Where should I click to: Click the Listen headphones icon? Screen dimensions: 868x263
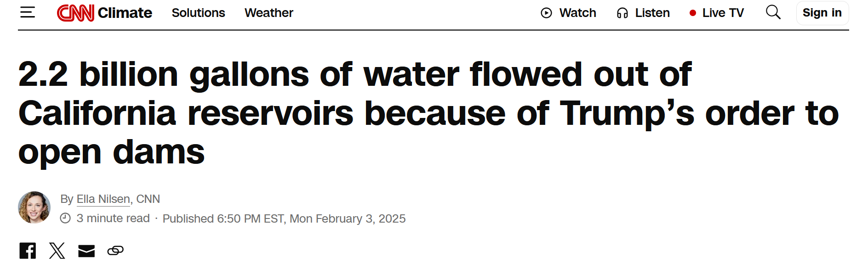click(622, 13)
